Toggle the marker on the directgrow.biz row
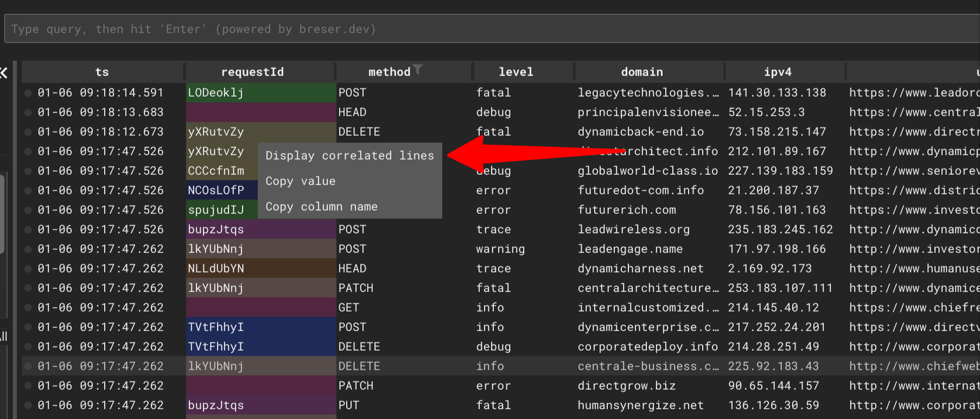The image size is (980, 419). tap(28, 386)
